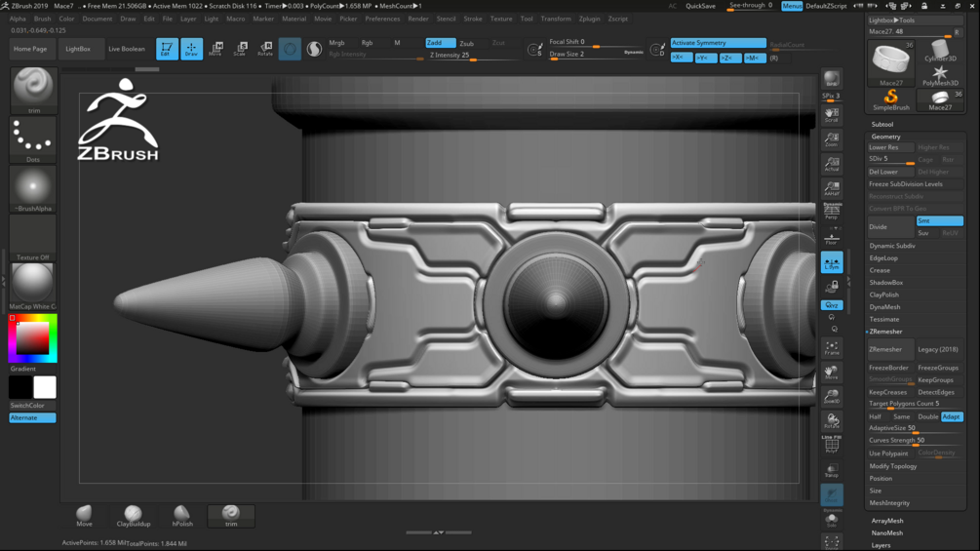Open the MatCap White material selector
This screenshot has width=980, height=551.
point(33,286)
